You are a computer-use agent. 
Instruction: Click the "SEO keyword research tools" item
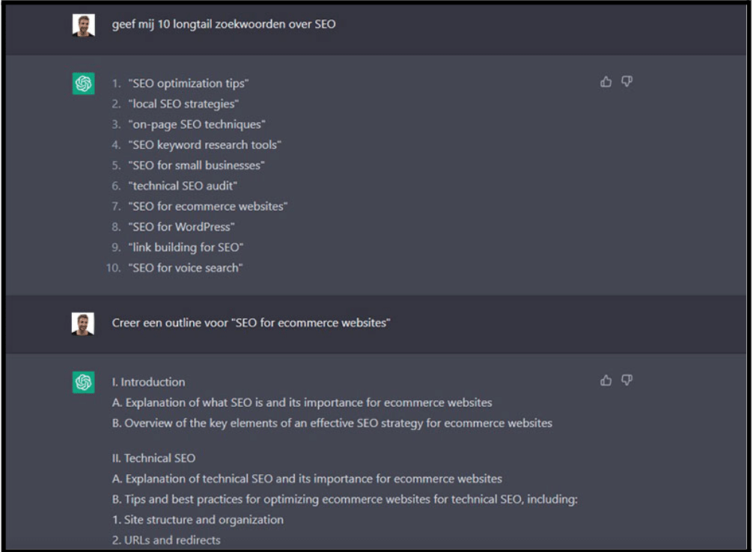click(204, 145)
